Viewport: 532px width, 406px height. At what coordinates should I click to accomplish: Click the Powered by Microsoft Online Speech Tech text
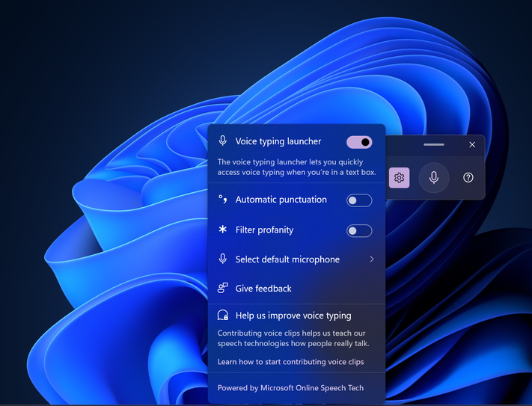point(290,388)
